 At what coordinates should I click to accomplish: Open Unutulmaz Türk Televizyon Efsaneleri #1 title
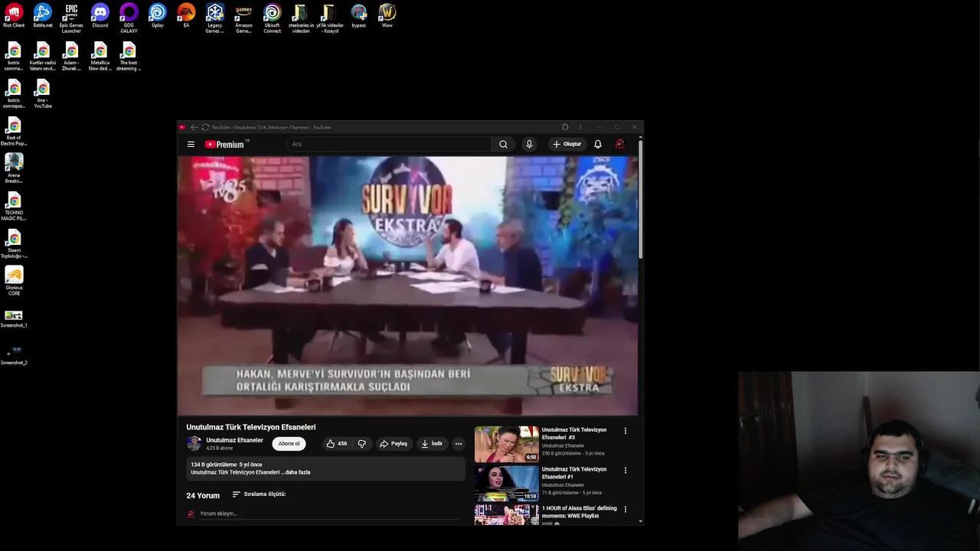coord(574,473)
